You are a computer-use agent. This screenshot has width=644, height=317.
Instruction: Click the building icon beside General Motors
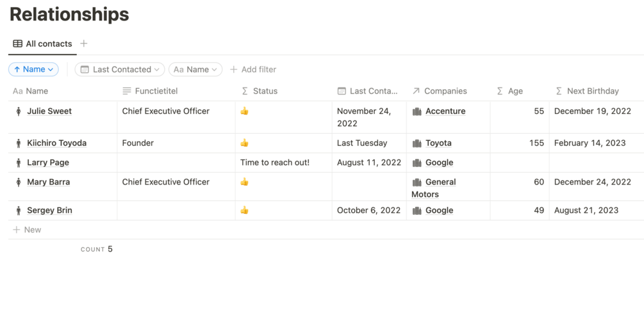(x=417, y=182)
